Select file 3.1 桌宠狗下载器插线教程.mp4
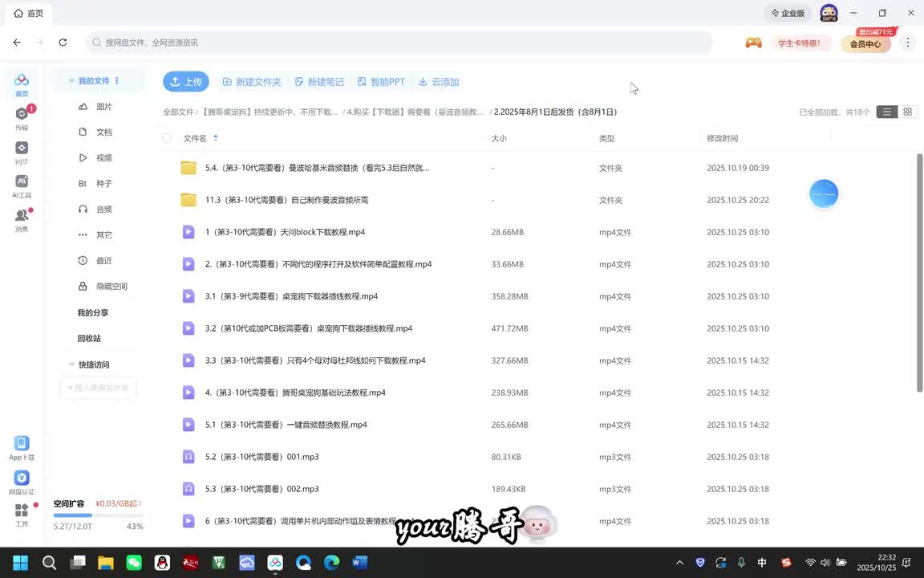Screen dimensions: 924x578 click(292, 296)
